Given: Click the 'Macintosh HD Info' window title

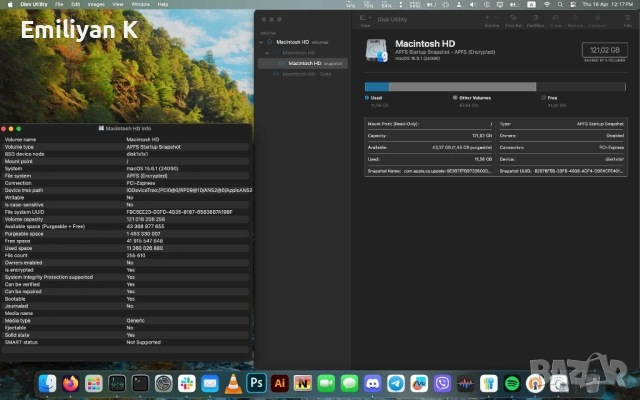Looking at the screenshot, I should tap(128, 129).
